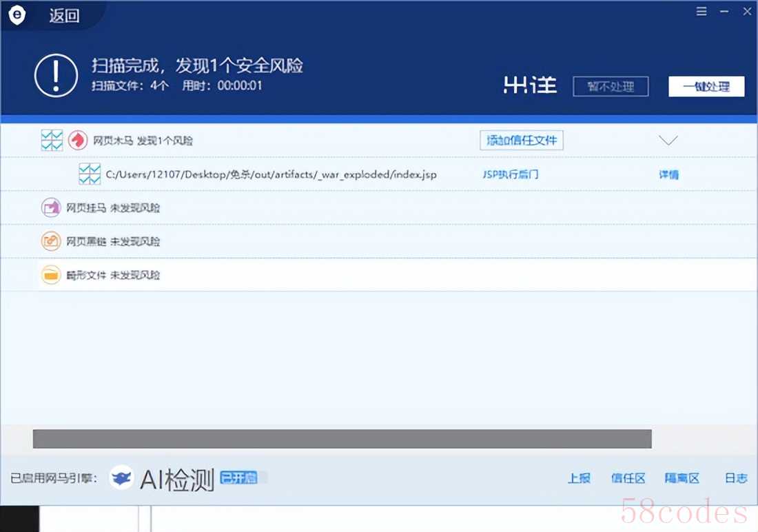Toggle checkbox for 网页木马 category

click(52, 141)
